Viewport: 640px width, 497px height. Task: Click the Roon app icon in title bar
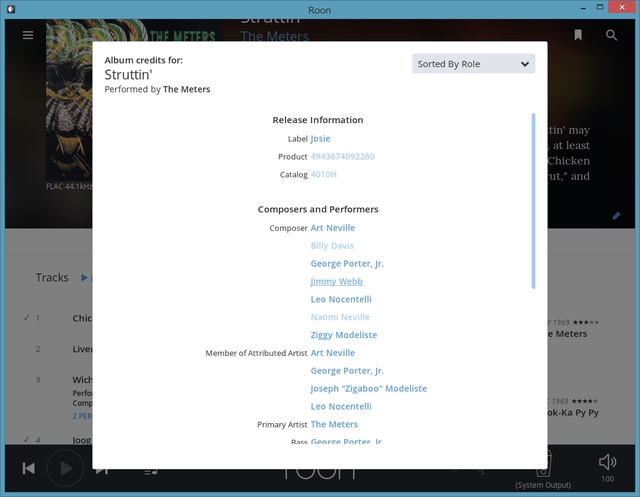coord(11,9)
